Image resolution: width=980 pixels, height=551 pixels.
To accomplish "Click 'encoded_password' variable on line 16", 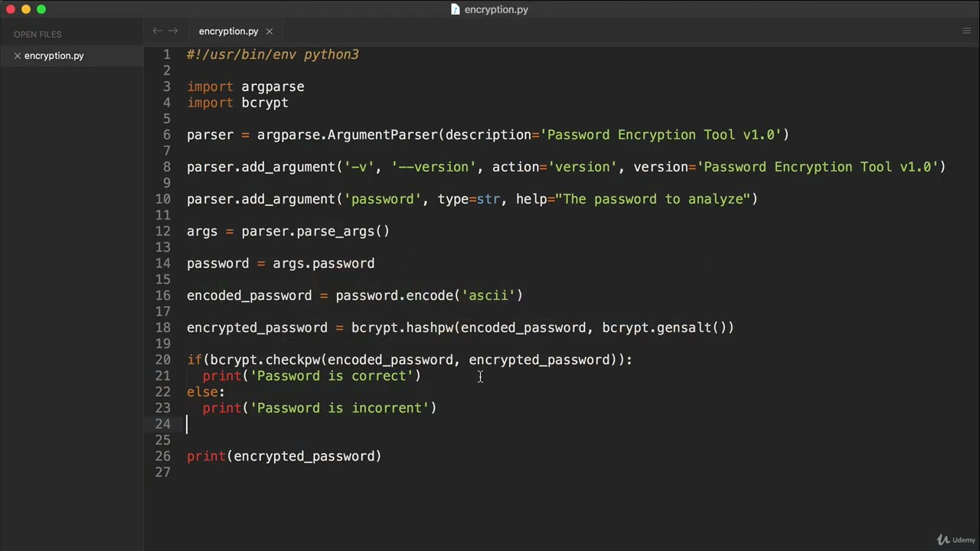I will click(250, 295).
